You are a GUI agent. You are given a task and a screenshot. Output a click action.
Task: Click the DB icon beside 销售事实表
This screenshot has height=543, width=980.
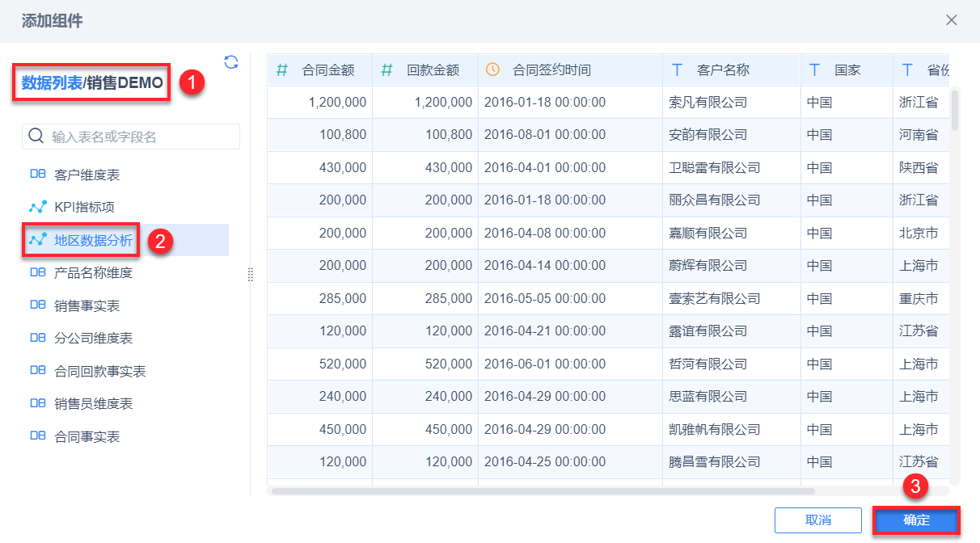(x=37, y=305)
